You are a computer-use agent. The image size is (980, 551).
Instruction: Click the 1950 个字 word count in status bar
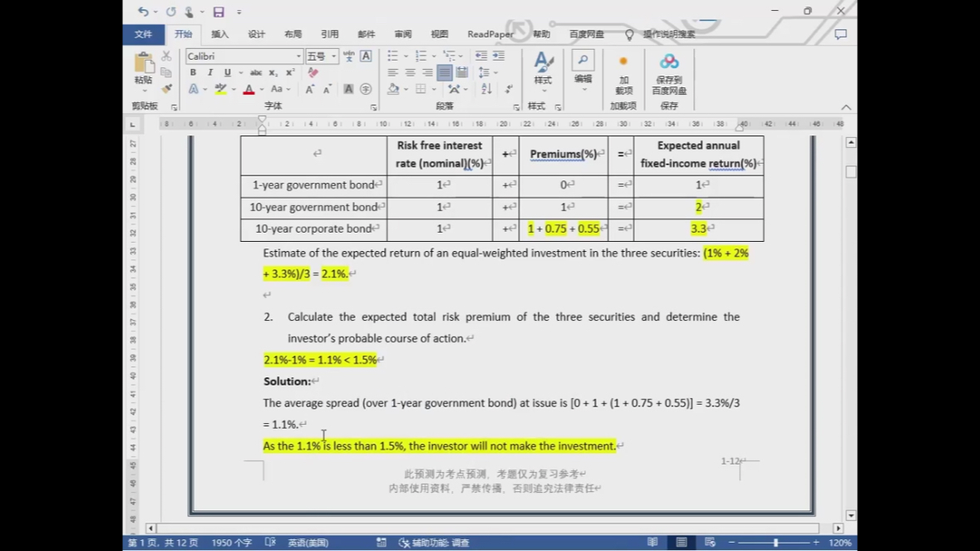(231, 542)
